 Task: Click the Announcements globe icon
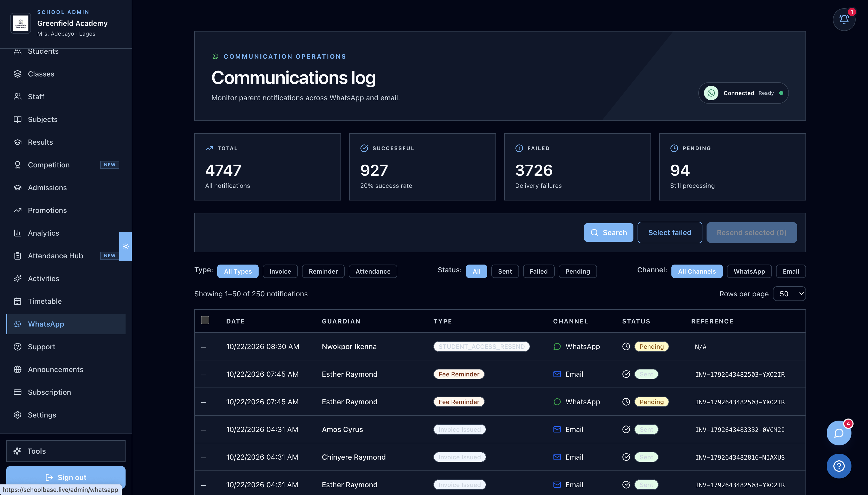pos(17,369)
